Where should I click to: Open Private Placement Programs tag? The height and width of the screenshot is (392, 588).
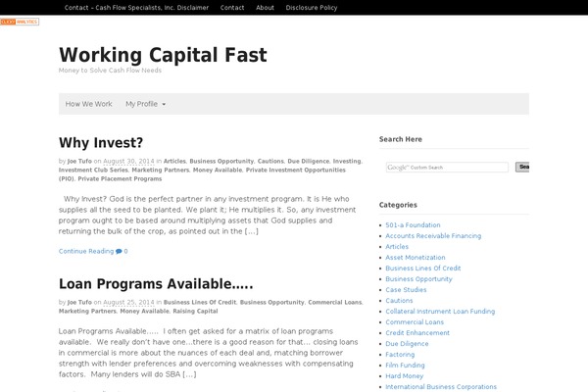click(120, 179)
